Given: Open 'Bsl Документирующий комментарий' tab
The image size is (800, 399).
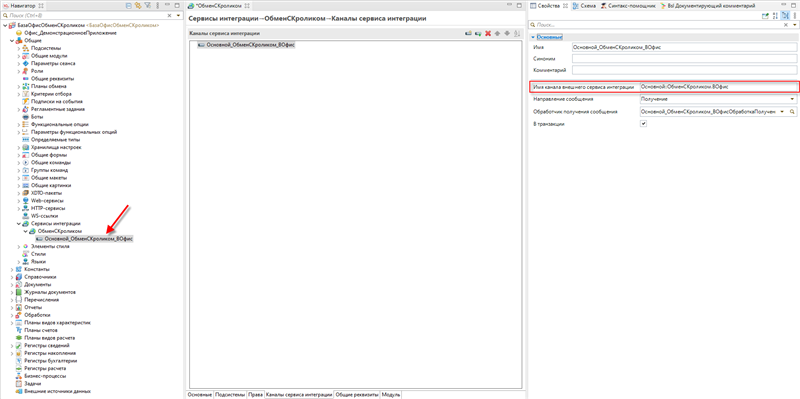Looking at the screenshot, I should pyautogui.click(x=708, y=6).
